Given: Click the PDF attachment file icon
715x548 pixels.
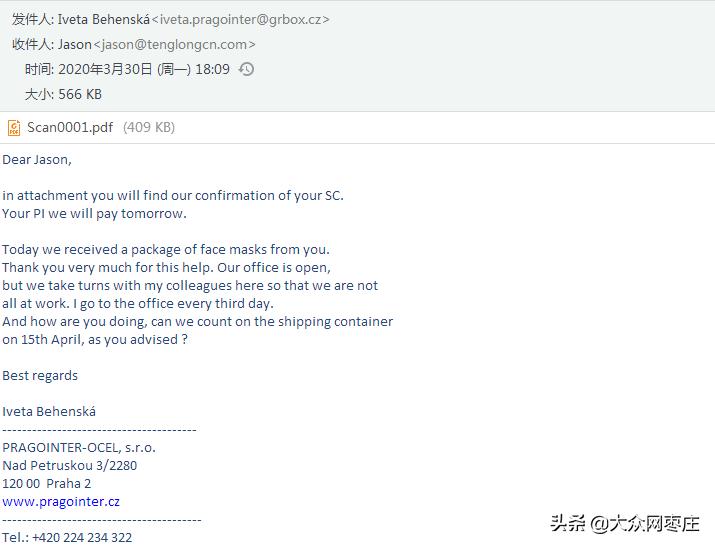Looking at the screenshot, I should tap(14, 127).
